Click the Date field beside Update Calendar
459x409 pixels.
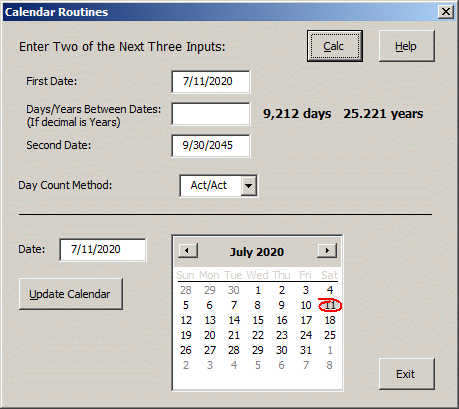[x=103, y=250]
